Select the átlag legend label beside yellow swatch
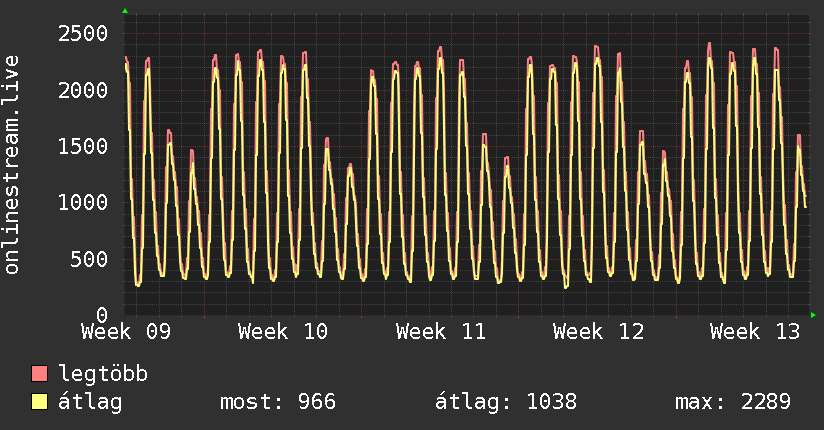Viewport: 824px width, 430px height. 90,402
